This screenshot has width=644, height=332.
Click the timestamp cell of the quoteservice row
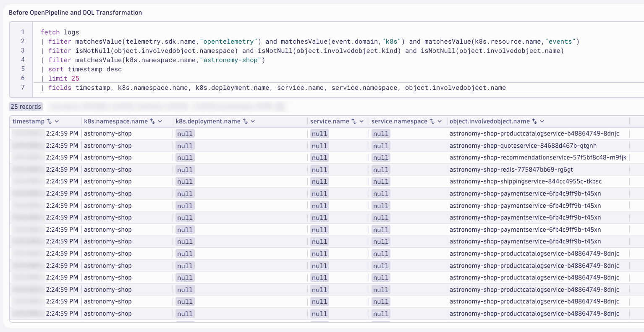point(45,146)
